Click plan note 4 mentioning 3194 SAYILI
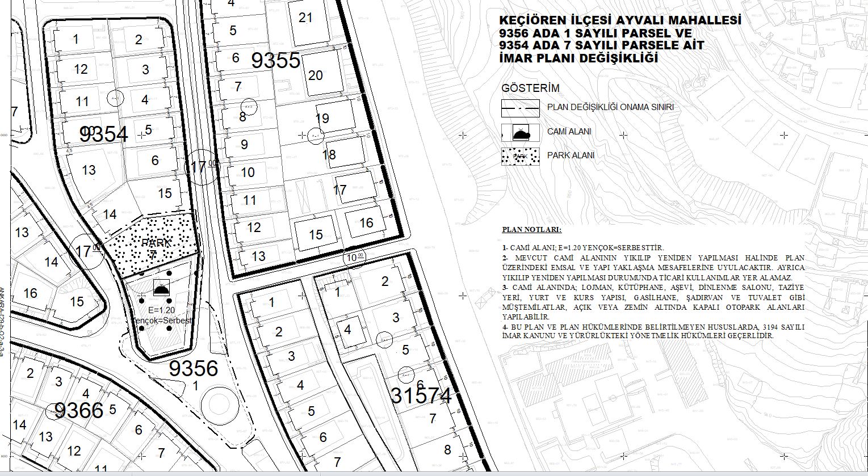Viewport: 868px width, 476px height. tap(653, 331)
